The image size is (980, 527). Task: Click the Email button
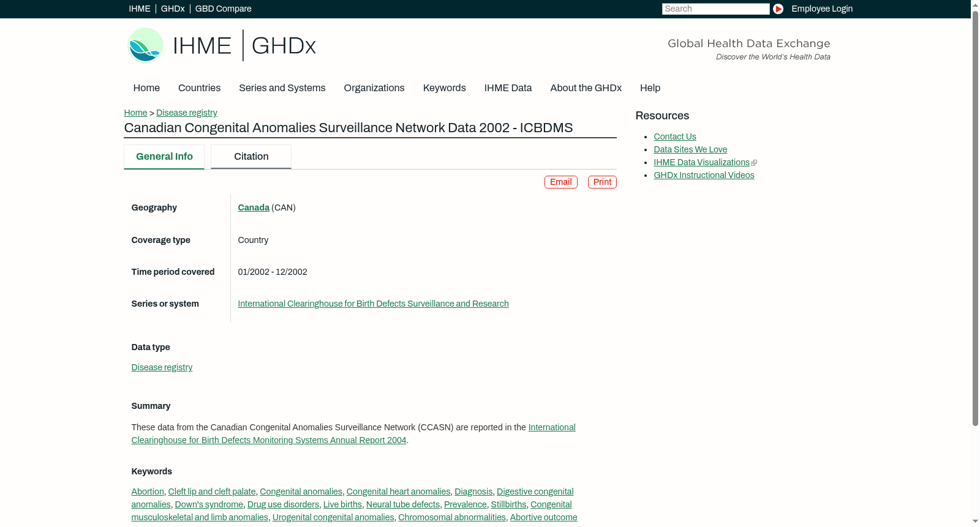point(560,182)
